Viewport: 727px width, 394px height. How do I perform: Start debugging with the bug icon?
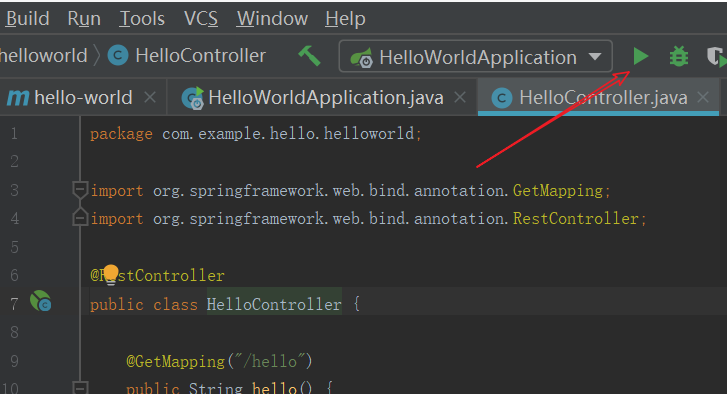679,56
